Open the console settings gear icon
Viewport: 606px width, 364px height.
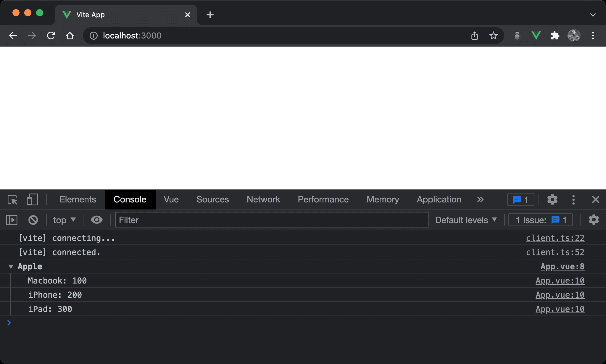[x=594, y=220]
